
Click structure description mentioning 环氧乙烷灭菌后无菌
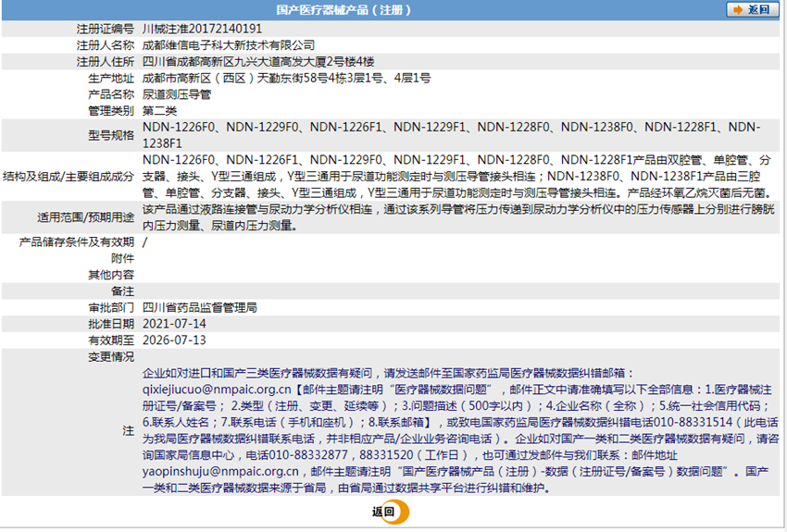coord(457,177)
